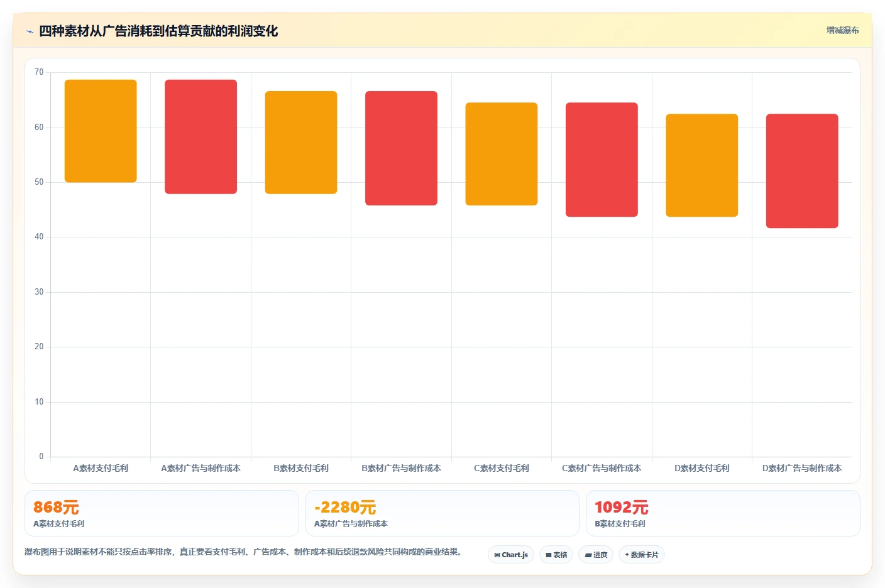Click the x-axis label B素材广告与制作成本

[x=401, y=468]
